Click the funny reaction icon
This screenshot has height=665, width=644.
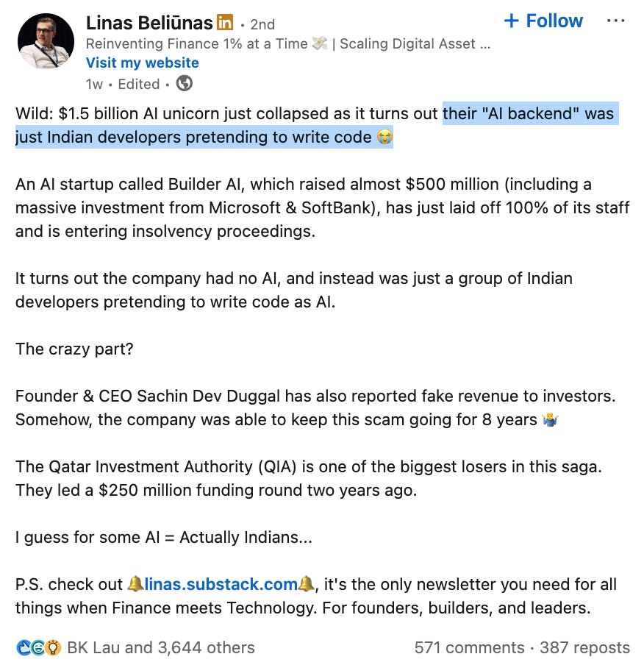coord(37,647)
